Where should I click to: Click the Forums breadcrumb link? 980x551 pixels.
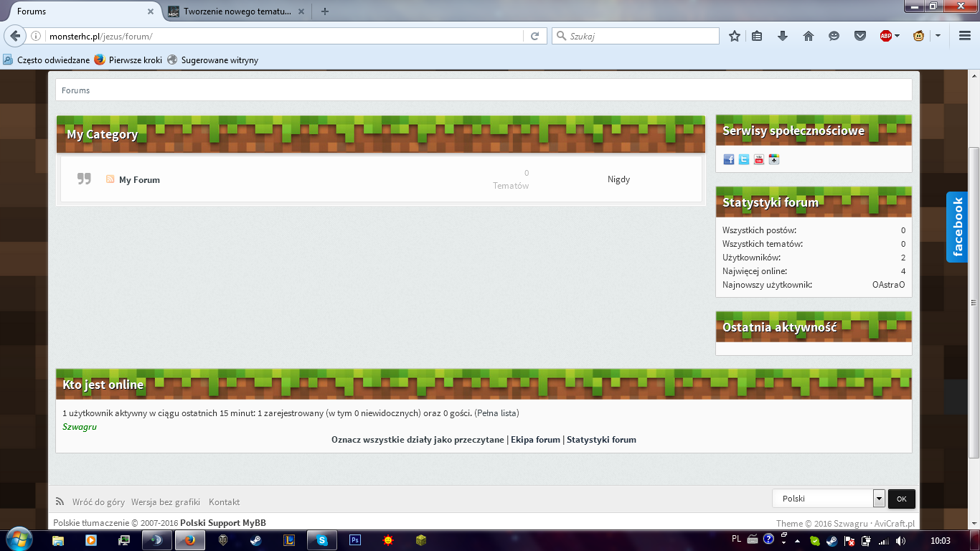tap(76, 90)
